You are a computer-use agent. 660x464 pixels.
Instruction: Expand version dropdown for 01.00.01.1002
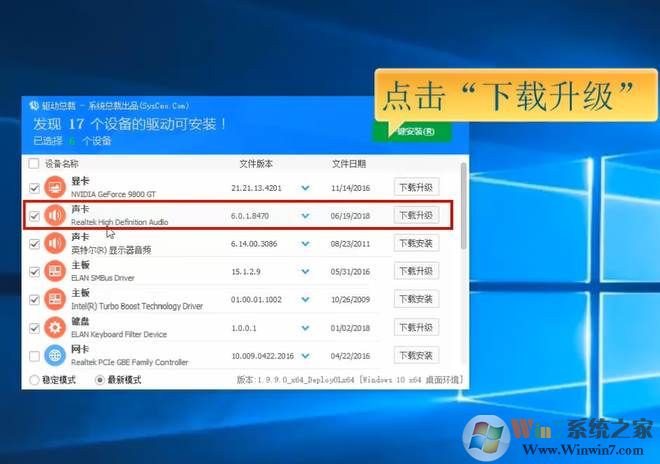pyautogui.click(x=306, y=300)
